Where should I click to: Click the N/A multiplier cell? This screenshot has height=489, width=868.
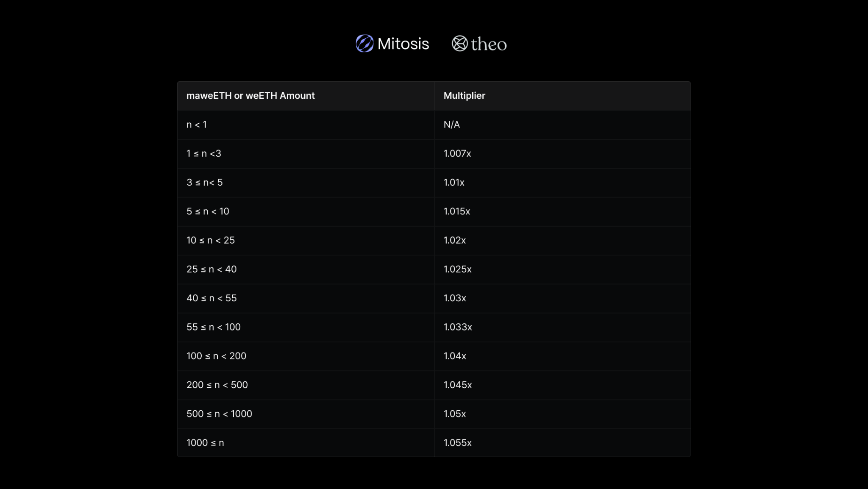tap(451, 125)
